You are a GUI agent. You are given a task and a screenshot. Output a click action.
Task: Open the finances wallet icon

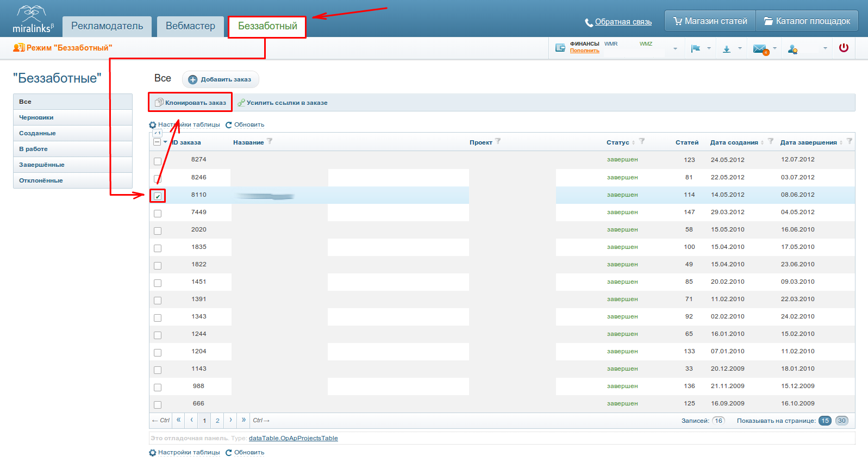point(560,48)
